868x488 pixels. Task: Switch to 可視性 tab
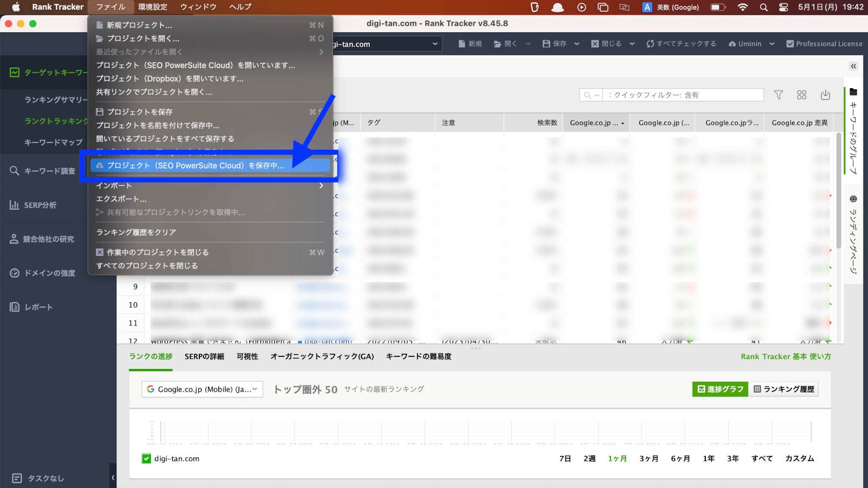point(248,356)
